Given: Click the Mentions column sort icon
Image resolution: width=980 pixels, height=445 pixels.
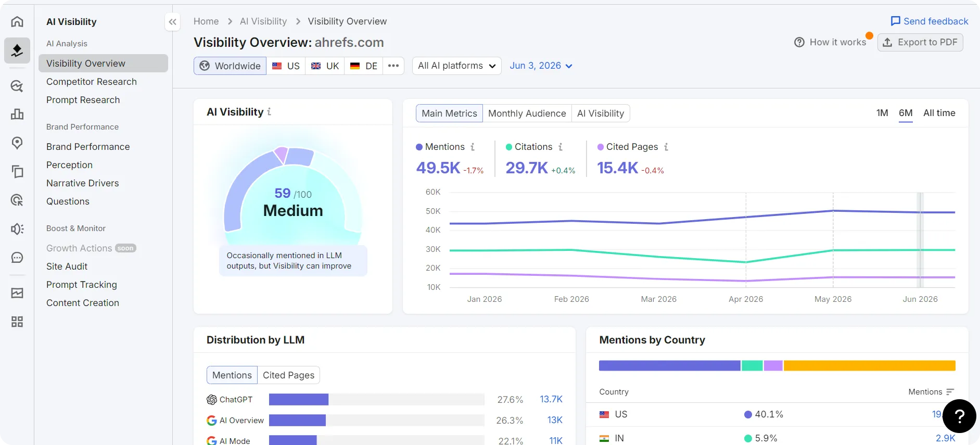Looking at the screenshot, I should click(x=950, y=392).
